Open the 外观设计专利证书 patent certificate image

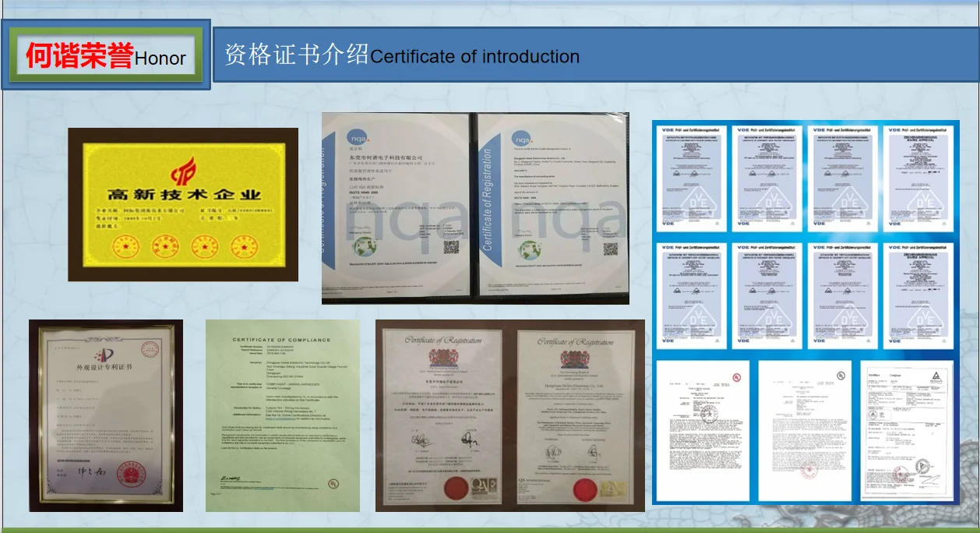coord(106,415)
